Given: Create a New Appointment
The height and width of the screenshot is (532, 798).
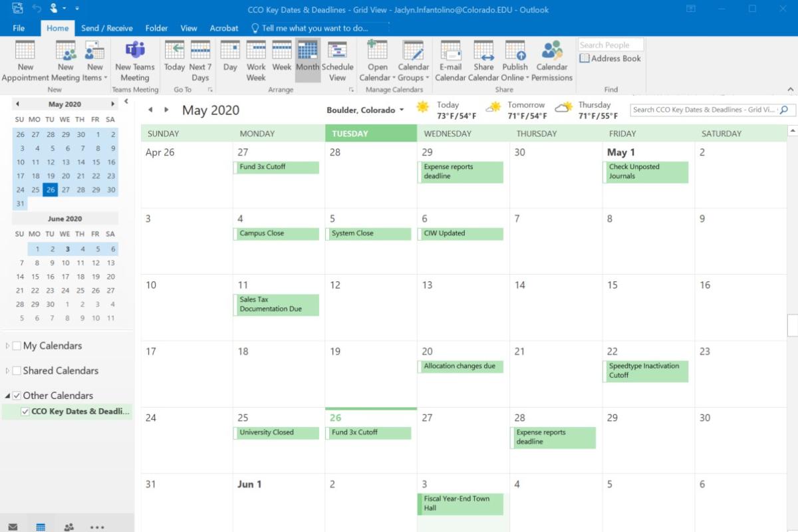Looking at the screenshot, I should click(25, 61).
